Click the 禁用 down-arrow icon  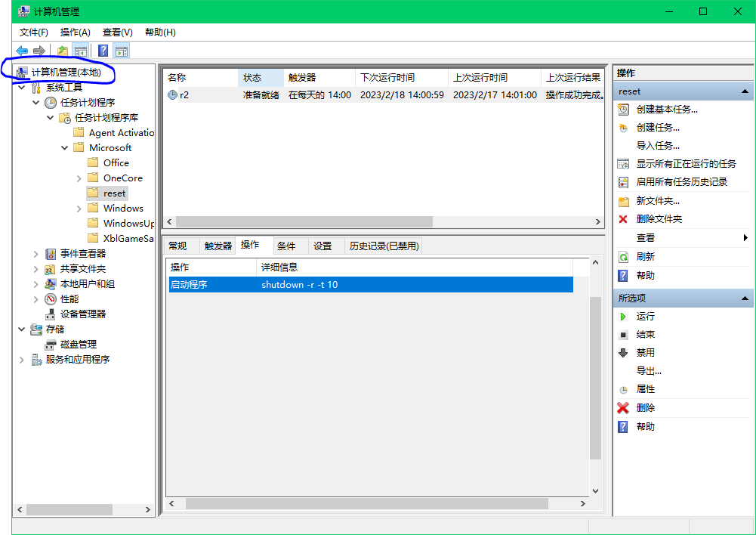tap(623, 353)
